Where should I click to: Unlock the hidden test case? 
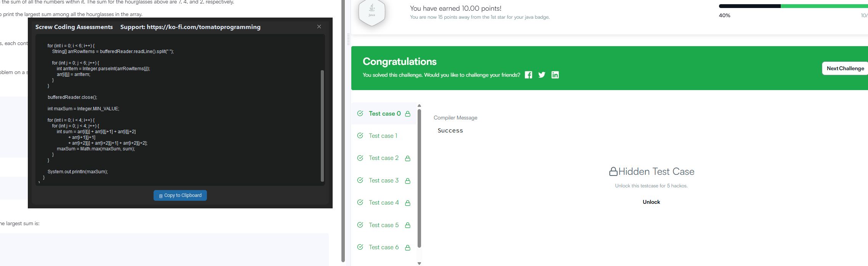pyautogui.click(x=651, y=202)
